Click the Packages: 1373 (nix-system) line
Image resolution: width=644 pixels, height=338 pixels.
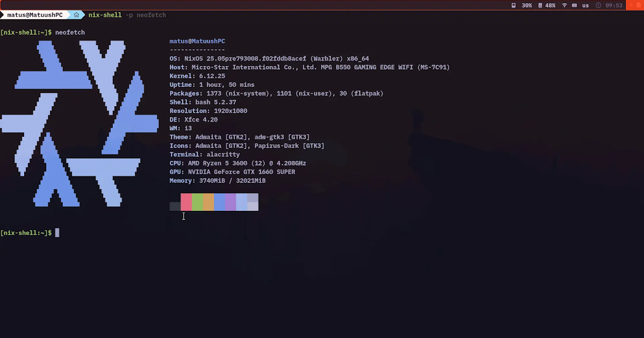point(276,93)
